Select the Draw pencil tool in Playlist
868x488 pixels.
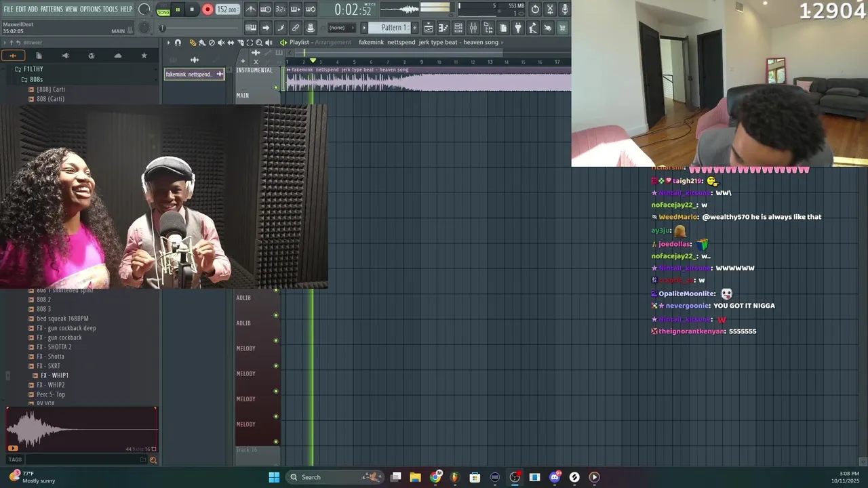pyautogui.click(x=193, y=42)
